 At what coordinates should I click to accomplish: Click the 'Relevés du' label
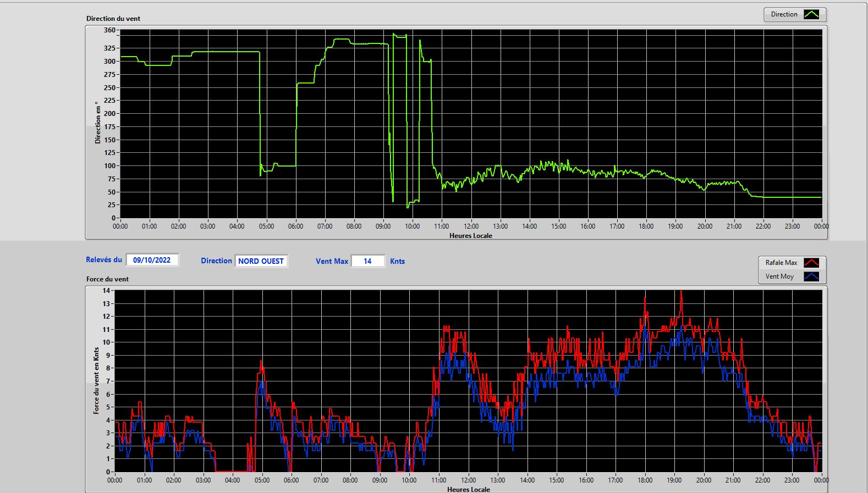[x=104, y=259]
